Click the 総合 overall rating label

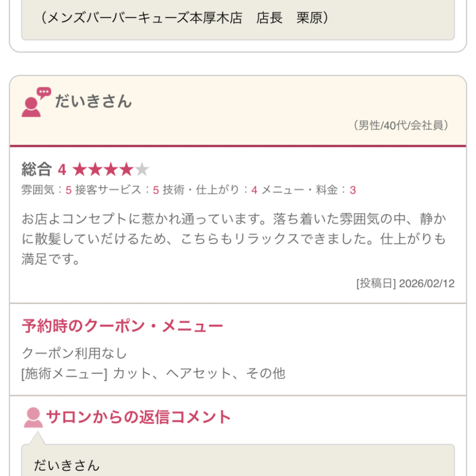(36, 170)
